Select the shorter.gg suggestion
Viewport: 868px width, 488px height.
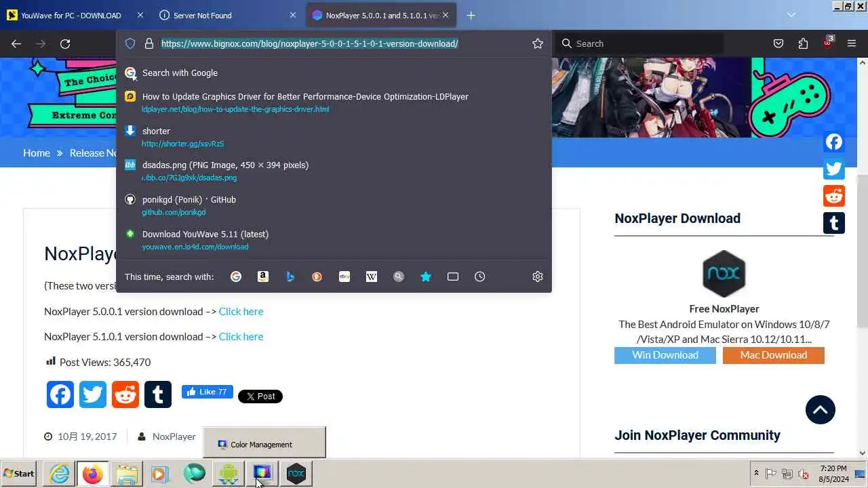click(334, 137)
